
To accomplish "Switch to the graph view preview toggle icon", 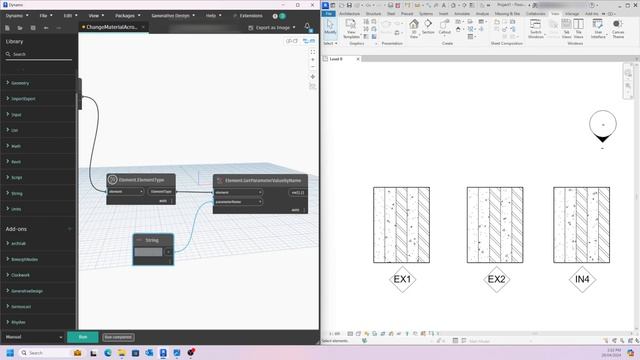I will 309,41.
